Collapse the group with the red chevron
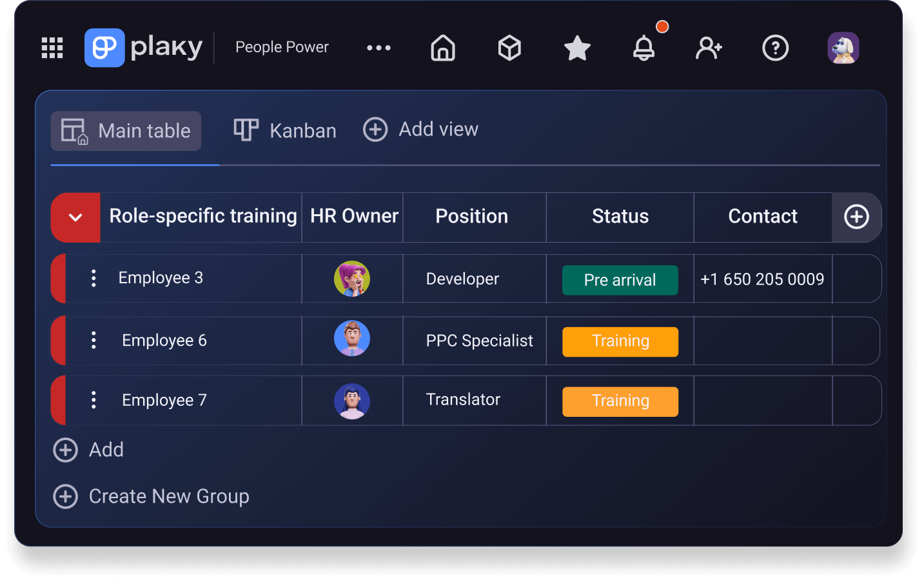 click(75, 217)
